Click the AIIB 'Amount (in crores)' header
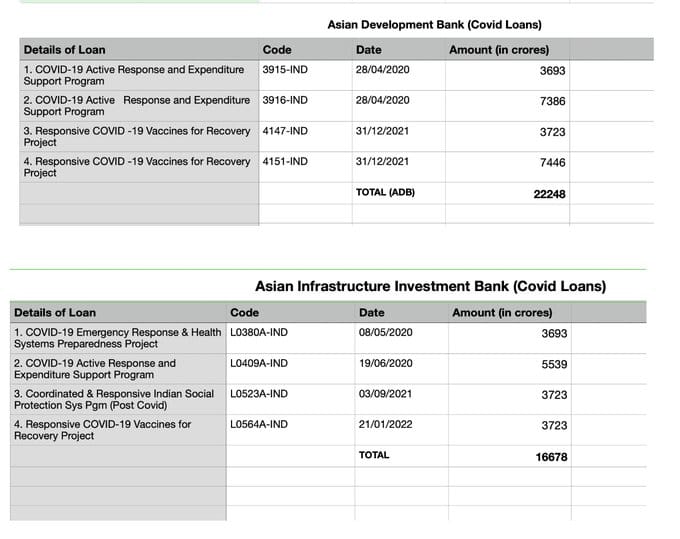This screenshot has height=539, width=680. [x=510, y=312]
